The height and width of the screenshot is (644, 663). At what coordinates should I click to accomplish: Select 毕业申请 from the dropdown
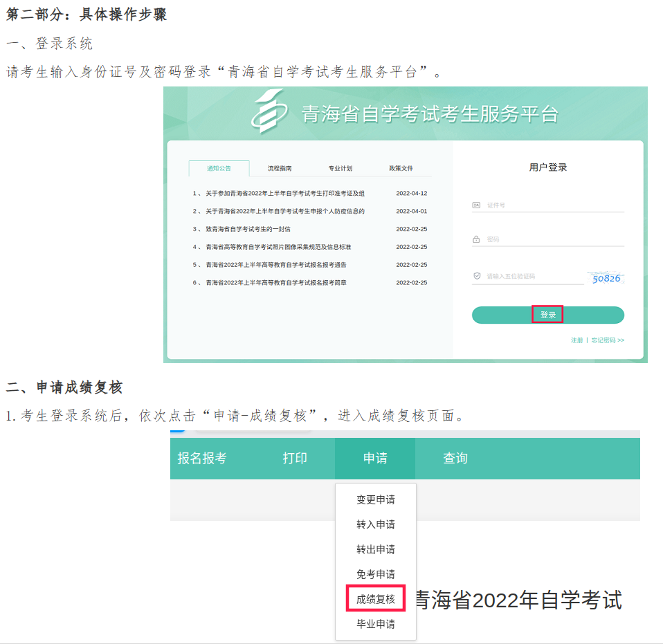(374, 625)
